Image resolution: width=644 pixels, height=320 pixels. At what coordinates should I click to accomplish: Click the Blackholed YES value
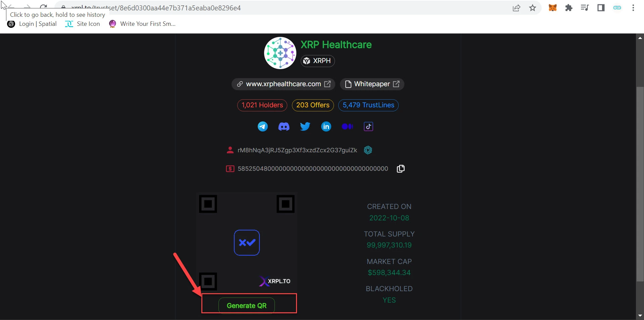tap(389, 300)
